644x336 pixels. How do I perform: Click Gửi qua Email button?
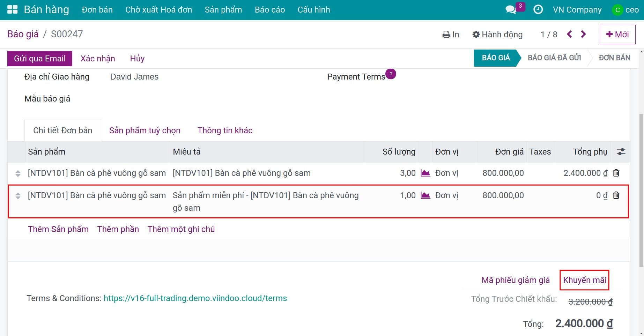[40, 59]
